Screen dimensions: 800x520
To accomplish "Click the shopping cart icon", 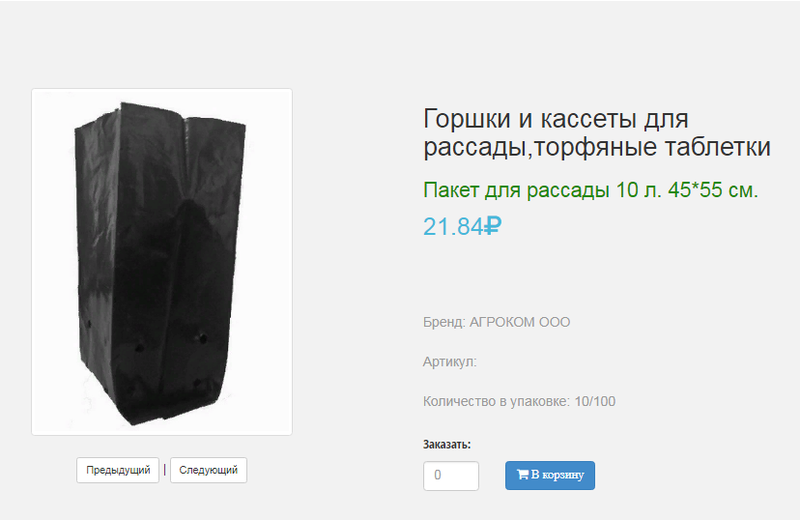I will [x=522, y=475].
